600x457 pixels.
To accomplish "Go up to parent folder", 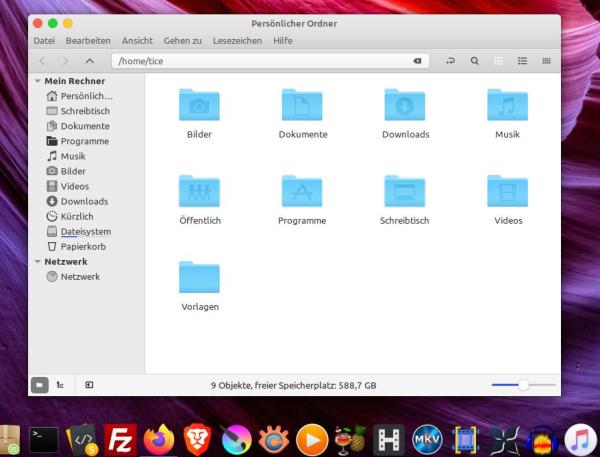I will point(89,61).
